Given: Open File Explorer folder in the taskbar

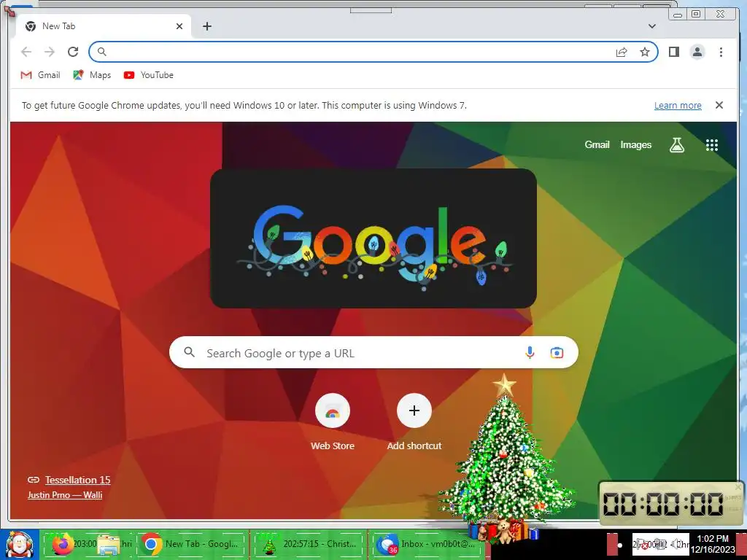Looking at the screenshot, I should (109, 544).
